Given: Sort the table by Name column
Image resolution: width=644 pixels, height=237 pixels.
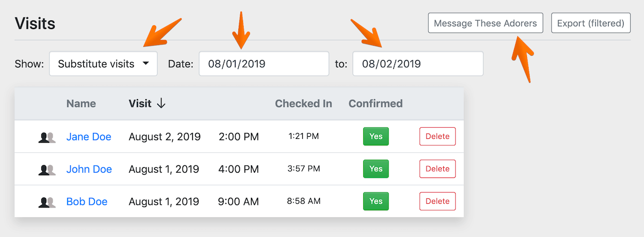Looking at the screenshot, I should [81, 104].
